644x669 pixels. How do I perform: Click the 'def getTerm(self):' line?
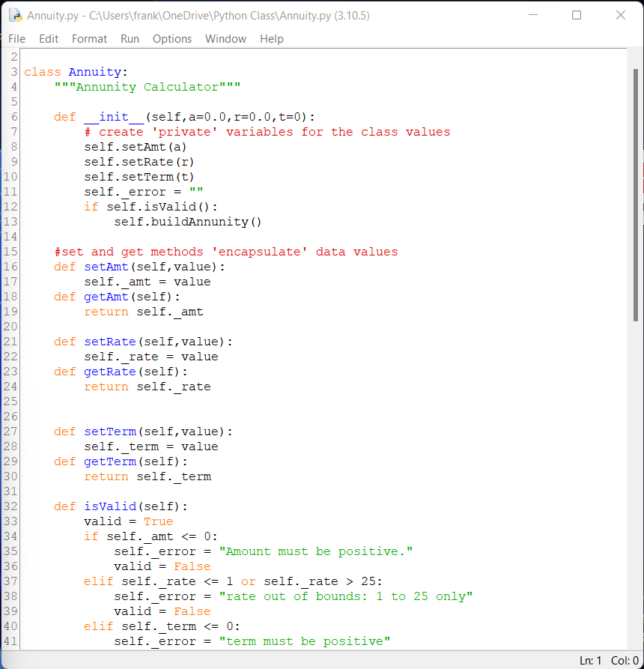[121, 461]
